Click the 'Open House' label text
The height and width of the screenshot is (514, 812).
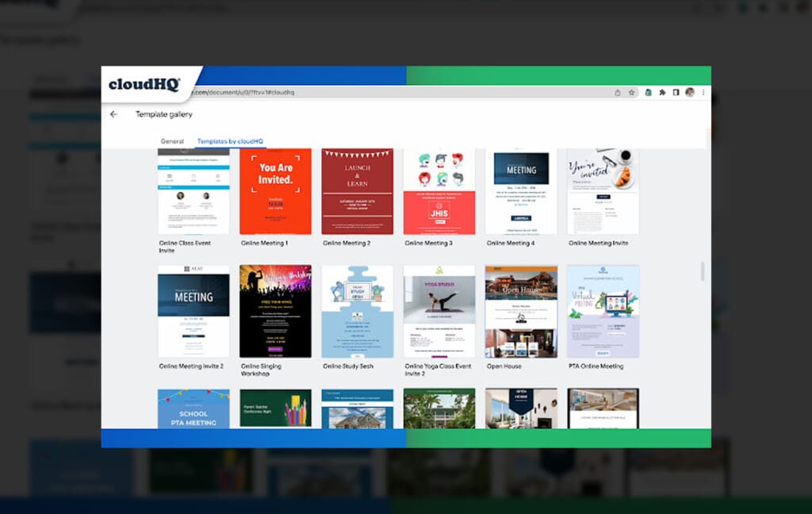(504, 366)
